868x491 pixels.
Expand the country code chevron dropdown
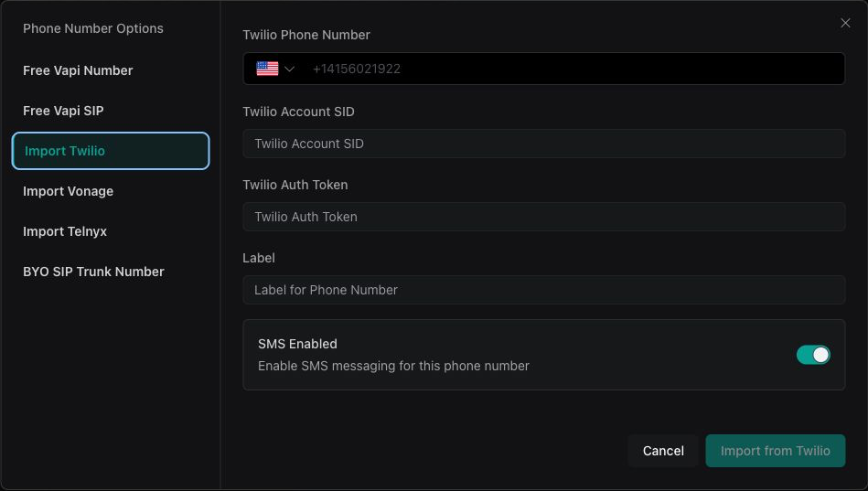point(290,69)
